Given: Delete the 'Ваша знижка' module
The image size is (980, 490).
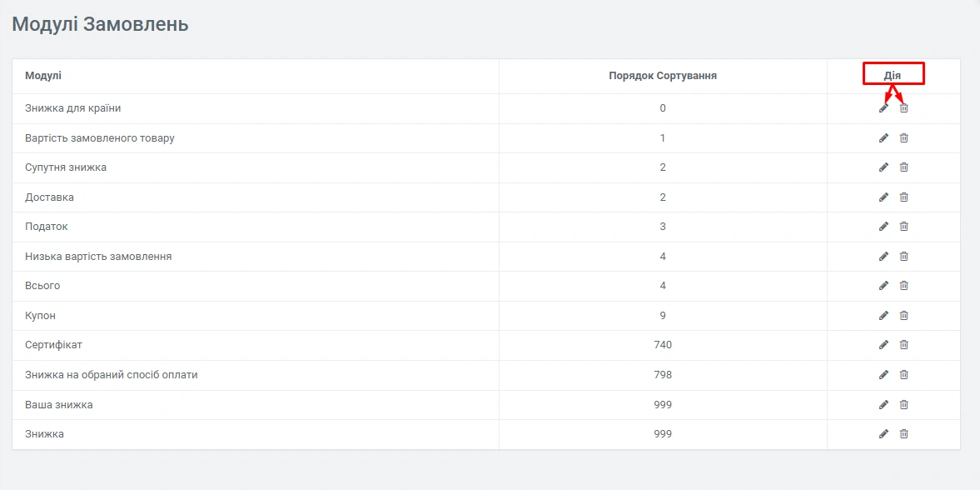Looking at the screenshot, I should 903,405.
